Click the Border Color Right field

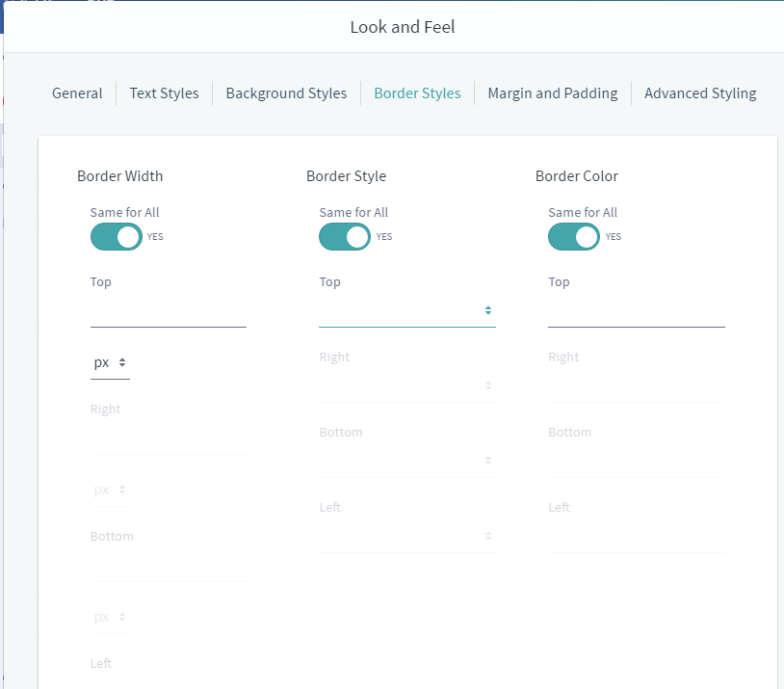click(x=636, y=385)
